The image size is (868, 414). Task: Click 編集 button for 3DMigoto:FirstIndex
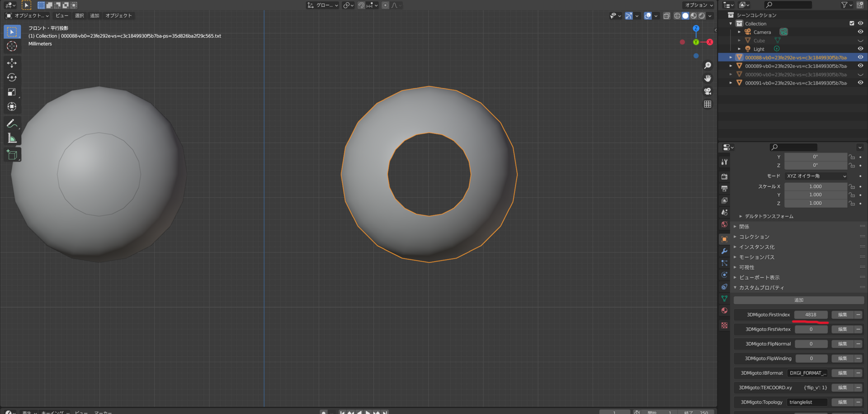(x=842, y=315)
